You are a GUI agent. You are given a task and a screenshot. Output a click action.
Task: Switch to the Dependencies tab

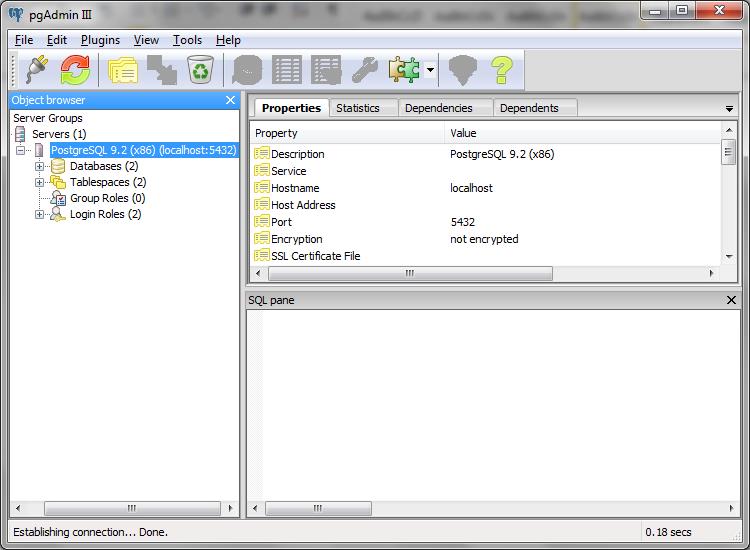[438, 108]
